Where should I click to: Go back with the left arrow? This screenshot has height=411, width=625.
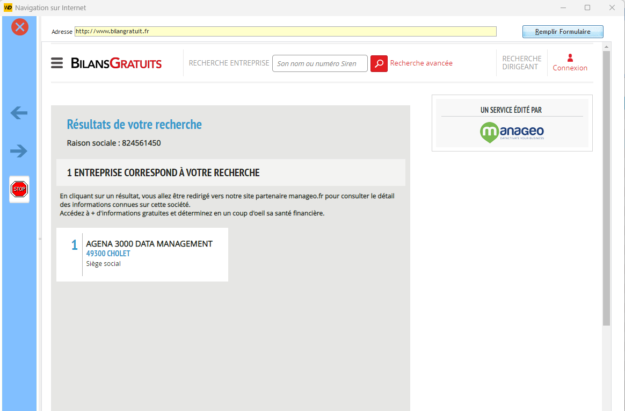(19, 113)
